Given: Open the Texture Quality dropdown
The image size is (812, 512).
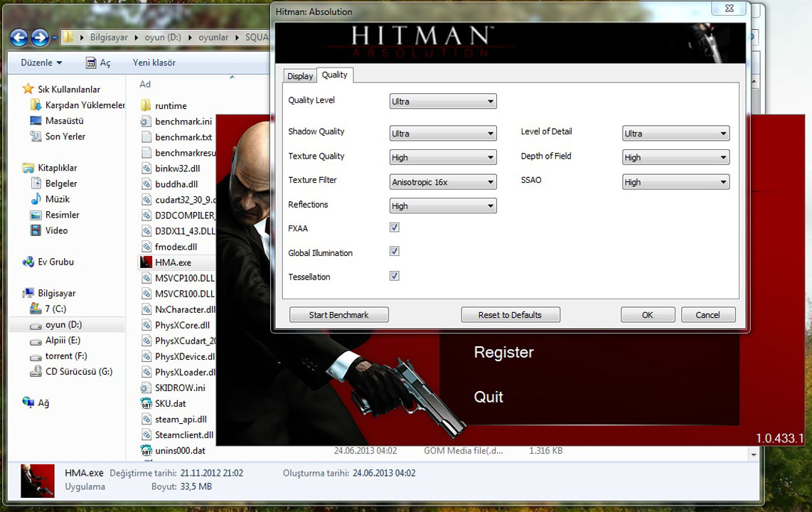Looking at the screenshot, I should pyautogui.click(x=443, y=157).
